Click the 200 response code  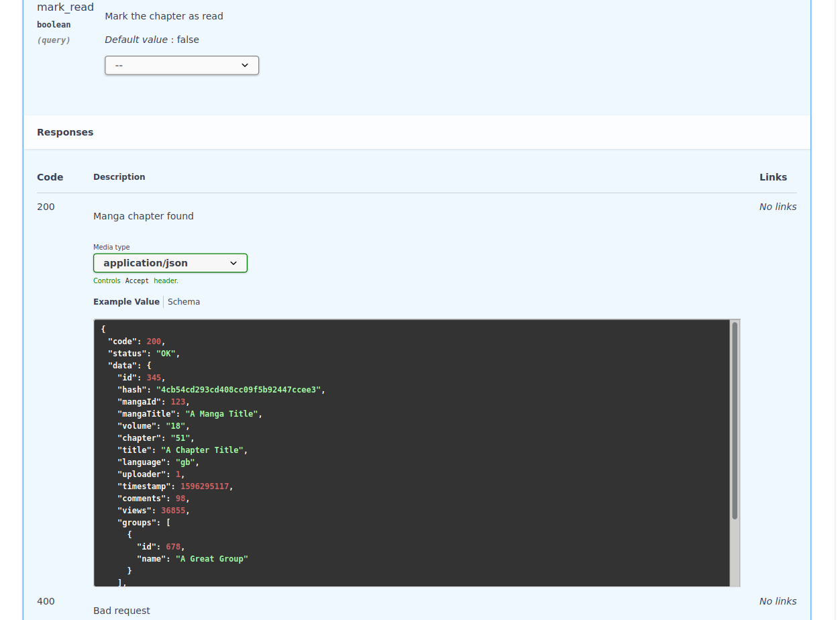(x=46, y=207)
